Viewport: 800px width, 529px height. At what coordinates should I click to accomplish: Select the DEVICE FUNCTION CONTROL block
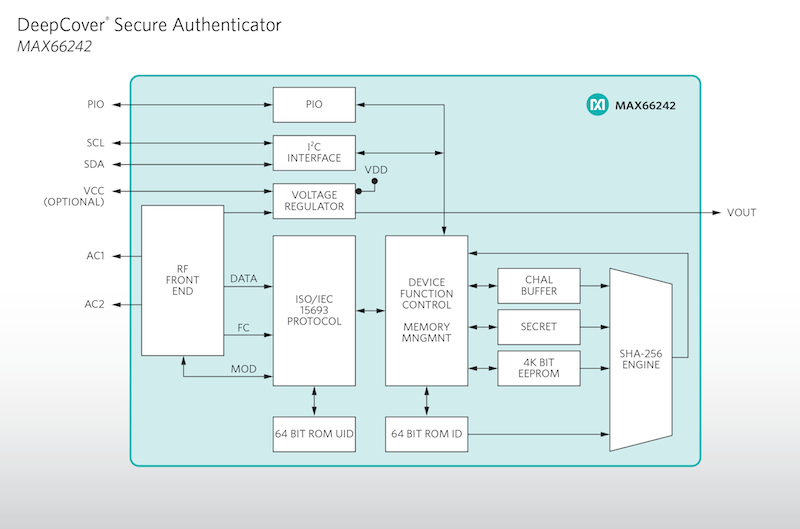point(427,311)
